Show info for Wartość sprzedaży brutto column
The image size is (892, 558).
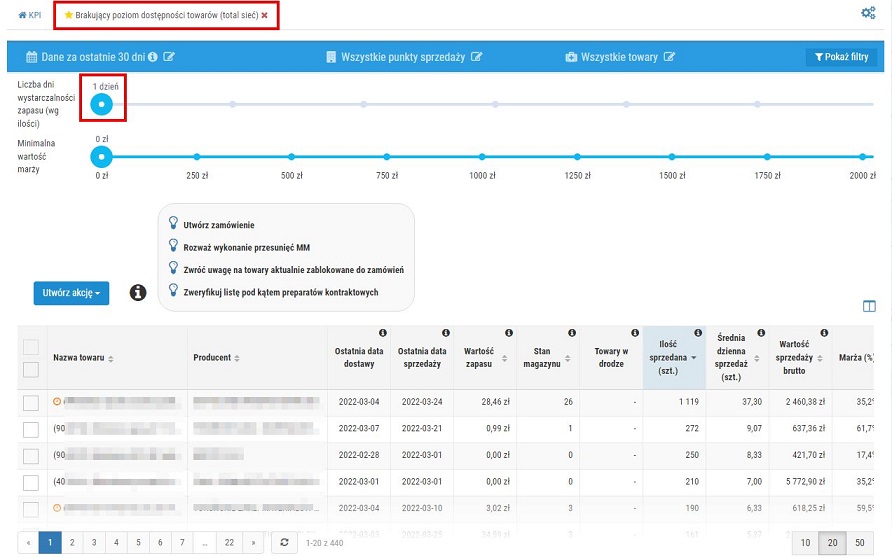click(824, 333)
